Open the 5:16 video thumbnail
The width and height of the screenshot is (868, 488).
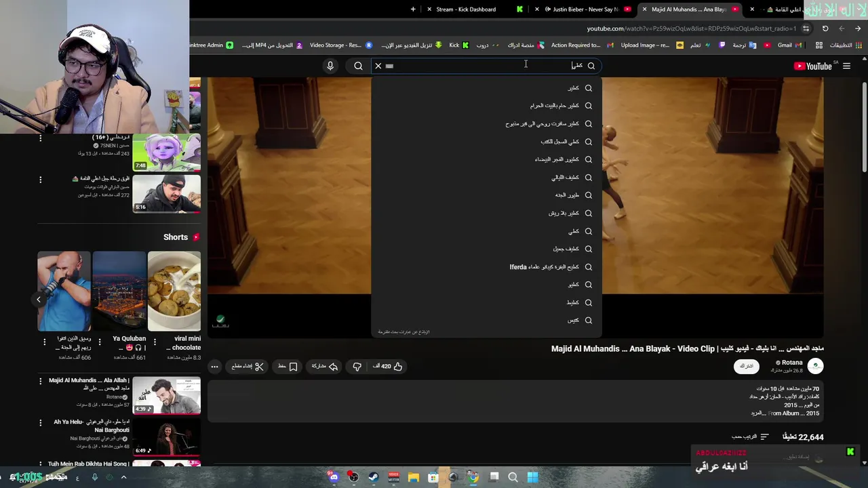(x=166, y=194)
